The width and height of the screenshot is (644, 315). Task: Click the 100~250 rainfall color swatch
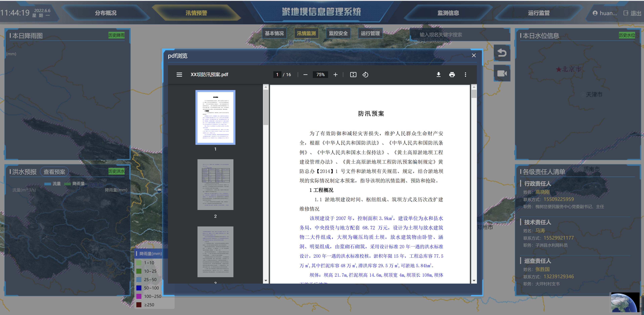(x=139, y=296)
